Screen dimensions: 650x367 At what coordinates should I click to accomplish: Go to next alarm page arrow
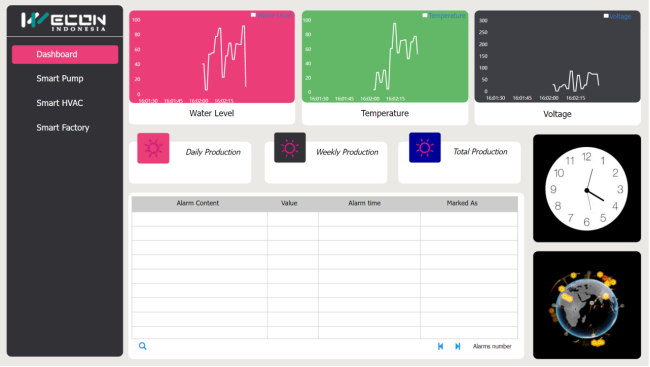pyautogui.click(x=458, y=346)
